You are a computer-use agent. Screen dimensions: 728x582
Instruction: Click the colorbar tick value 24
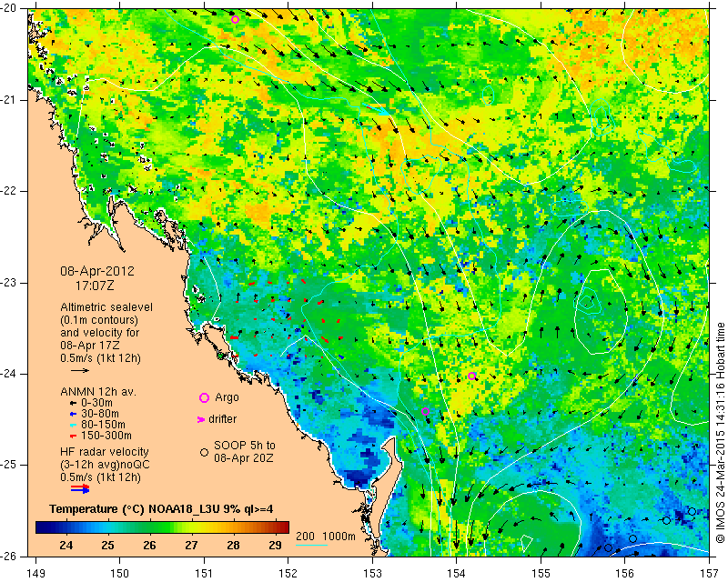(x=66, y=545)
